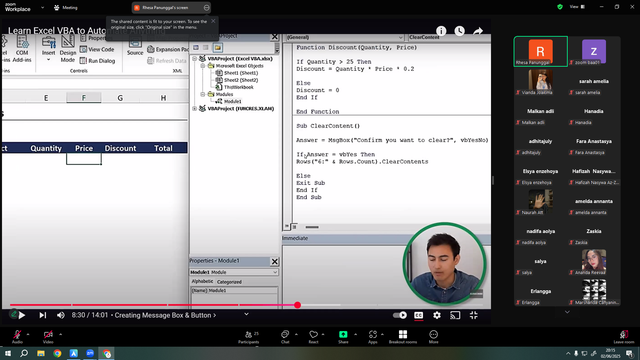The image size is (640, 360).
Task: Expand VBAProject (FUNCRES.XLAM) node
Action: point(195,109)
